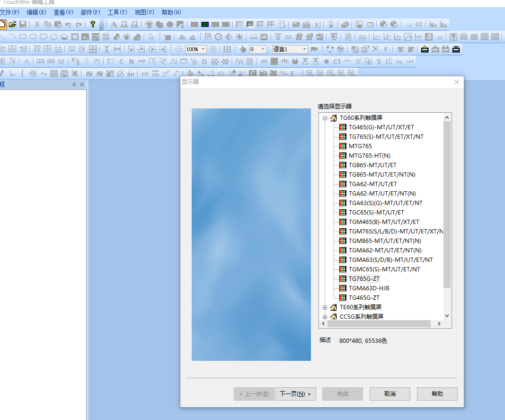The image size is (505, 420).
Task: Click the globe download icon in top toolbar
Action: click(x=383, y=24)
